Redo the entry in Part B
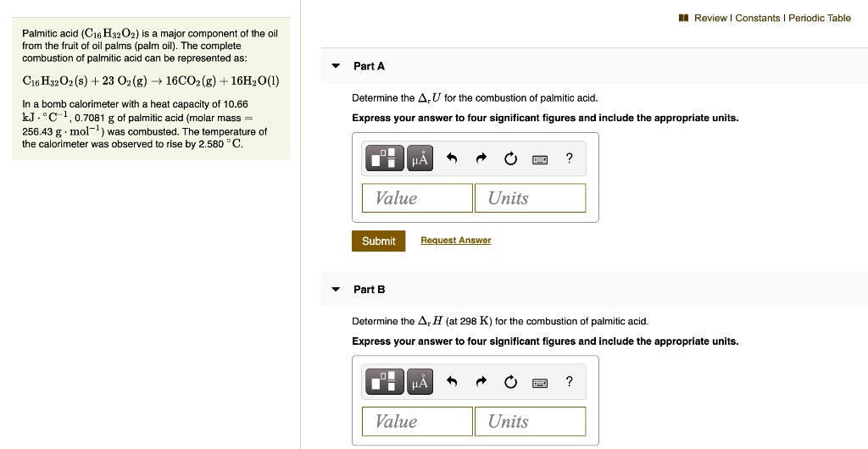Screen dimensions: 868x449 [x=481, y=382]
